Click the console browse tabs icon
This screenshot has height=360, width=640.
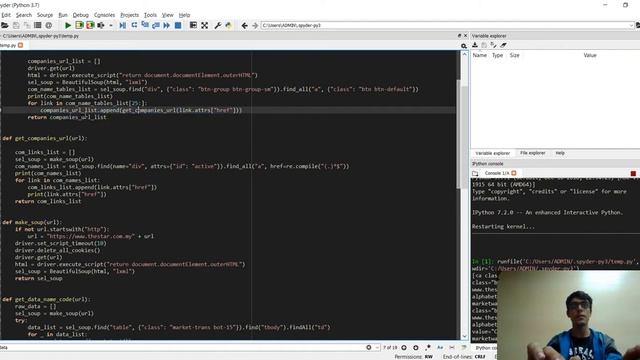click(475, 173)
